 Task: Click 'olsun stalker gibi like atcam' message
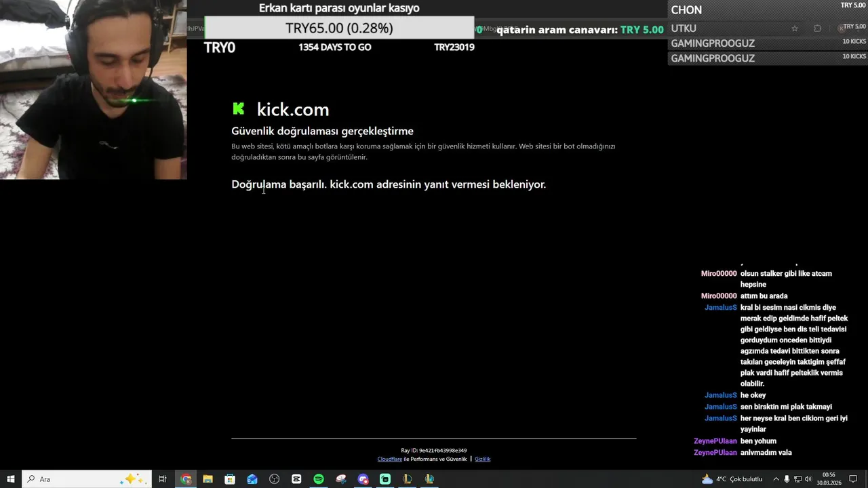(x=786, y=279)
